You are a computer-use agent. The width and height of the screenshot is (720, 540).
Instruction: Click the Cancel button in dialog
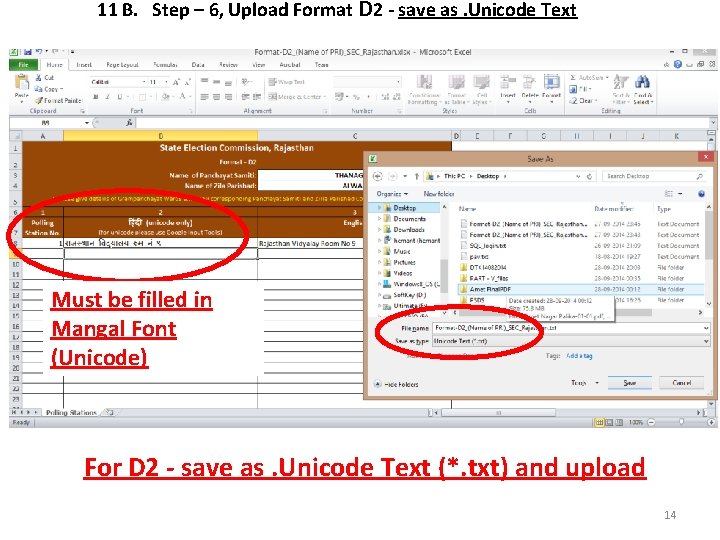(x=681, y=382)
